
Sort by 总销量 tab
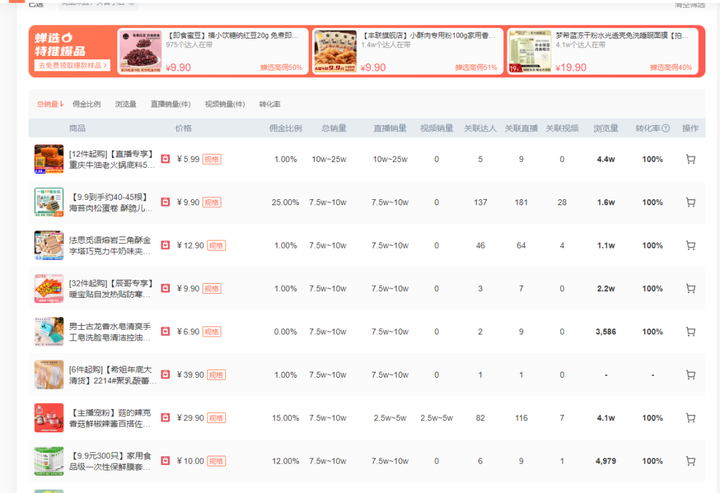50,104
